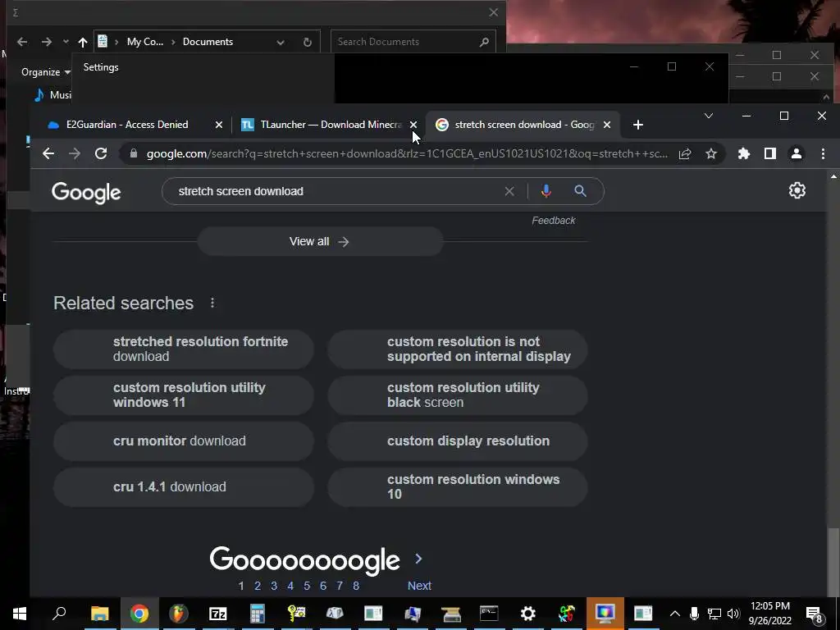840x630 pixels.
Task: Go to results page 5
Action: pos(307,586)
